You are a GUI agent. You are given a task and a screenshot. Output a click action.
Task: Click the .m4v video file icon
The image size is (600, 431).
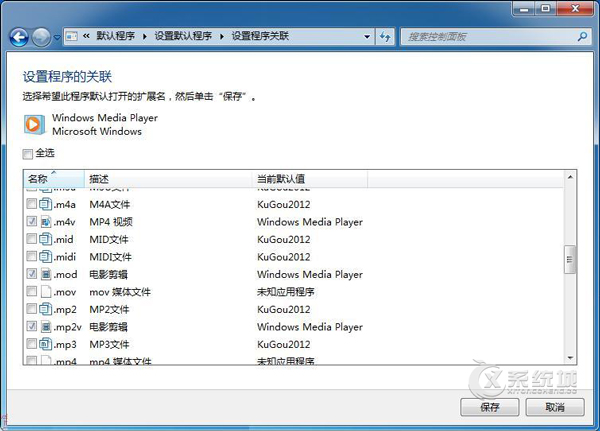46,222
